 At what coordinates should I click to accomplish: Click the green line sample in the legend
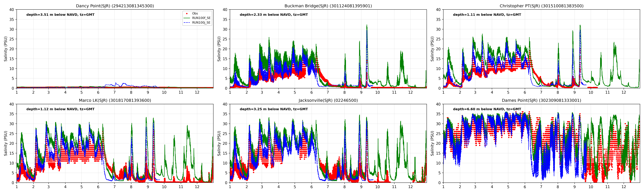coord(187,18)
